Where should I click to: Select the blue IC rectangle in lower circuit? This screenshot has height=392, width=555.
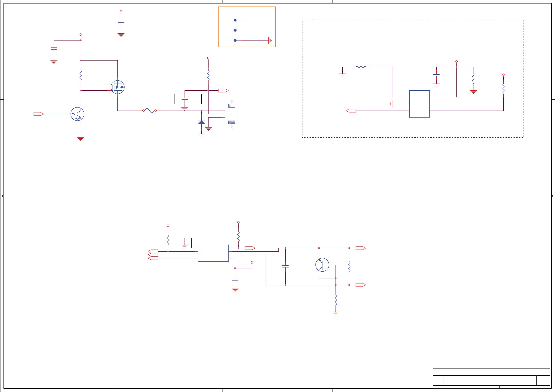click(213, 253)
